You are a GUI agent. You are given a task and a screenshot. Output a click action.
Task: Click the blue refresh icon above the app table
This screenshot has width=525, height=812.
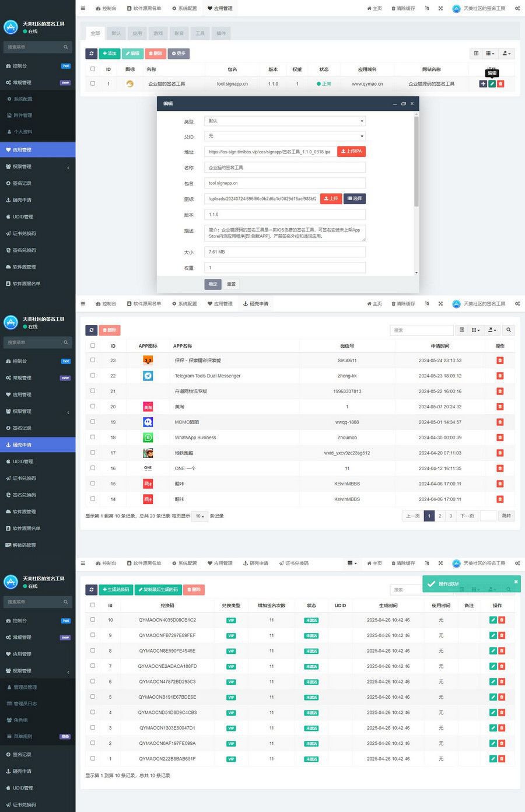(x=92, y=53)
